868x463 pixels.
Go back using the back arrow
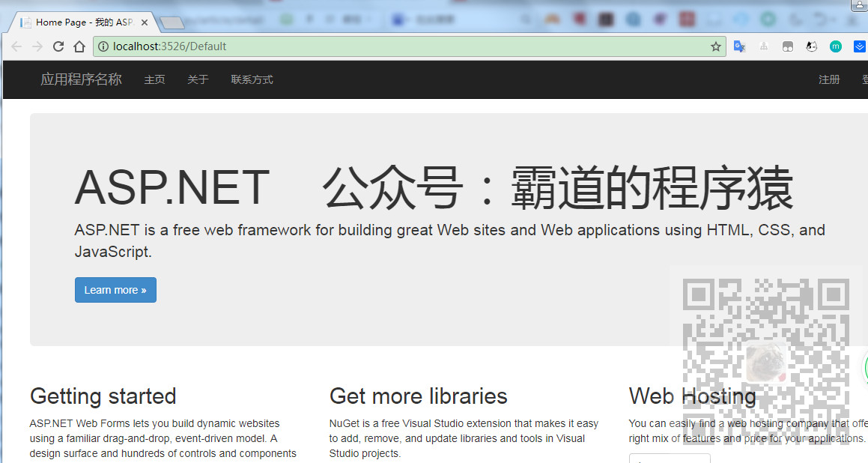point(16,46)
